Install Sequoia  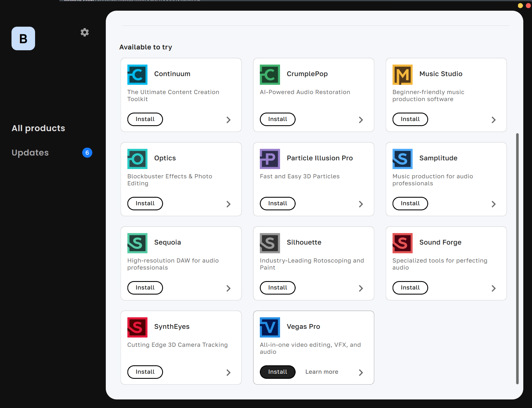[145, 288]
